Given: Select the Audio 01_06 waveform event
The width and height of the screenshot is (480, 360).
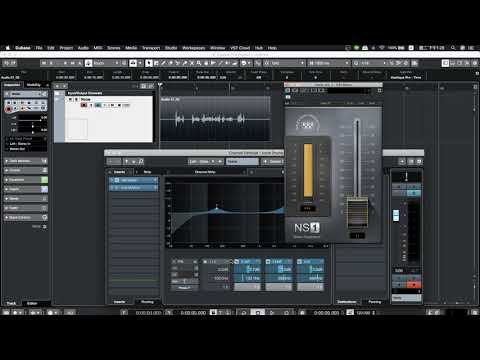Looking at the screenshot, I should 215,118.
